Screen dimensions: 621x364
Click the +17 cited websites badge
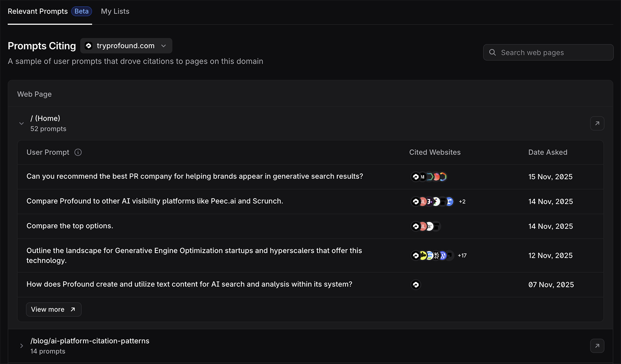click(462, 255)
